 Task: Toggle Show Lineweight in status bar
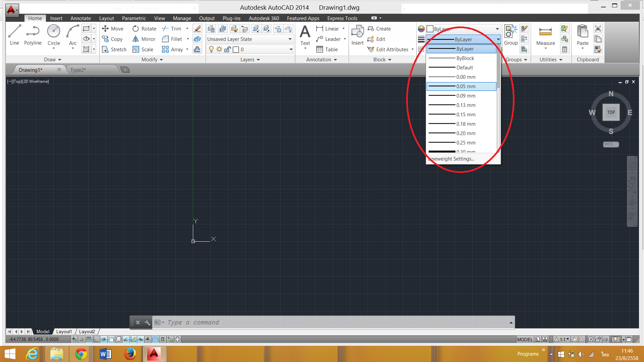(148, 339)
